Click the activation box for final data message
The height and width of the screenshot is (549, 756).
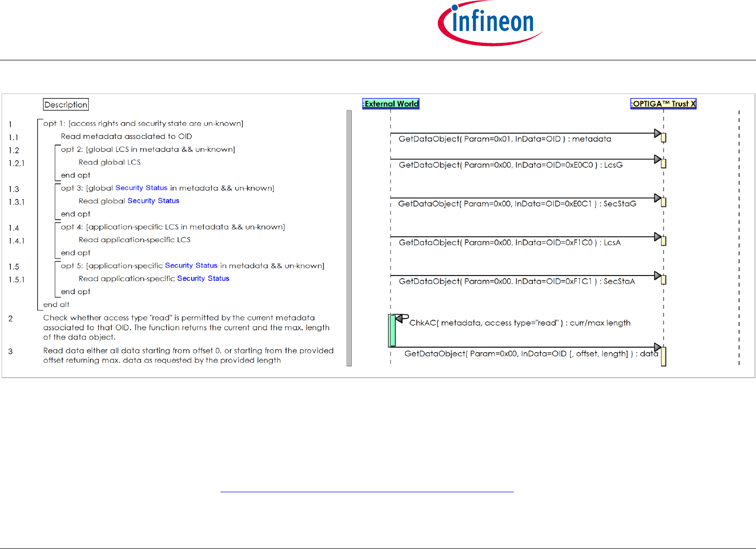(x=664, y=357)
